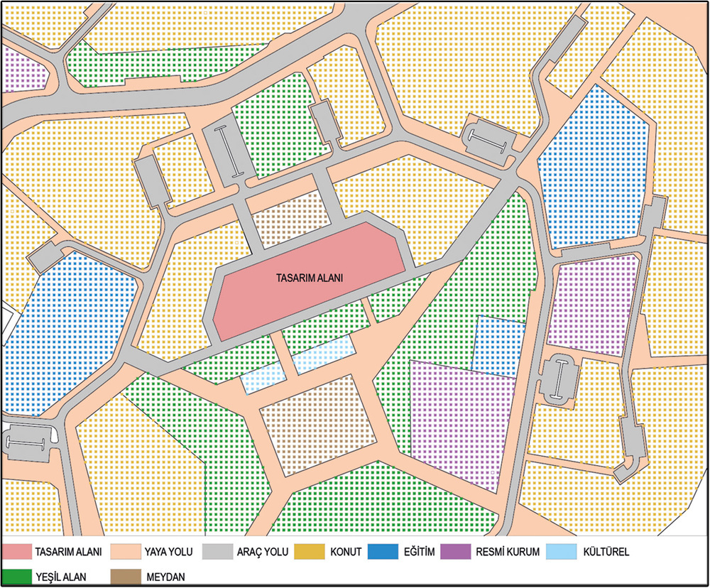710x588 pixels.
Task: Click the blue EĞİTİM legend swatch
Action: pos(383,552)
